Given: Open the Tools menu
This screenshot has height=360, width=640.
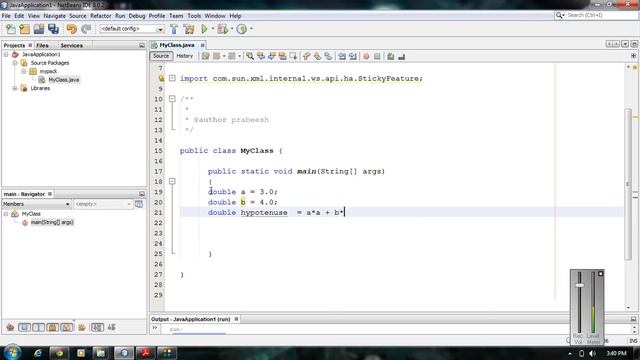Looking at the screenshot, I should (x=194, y=16).
